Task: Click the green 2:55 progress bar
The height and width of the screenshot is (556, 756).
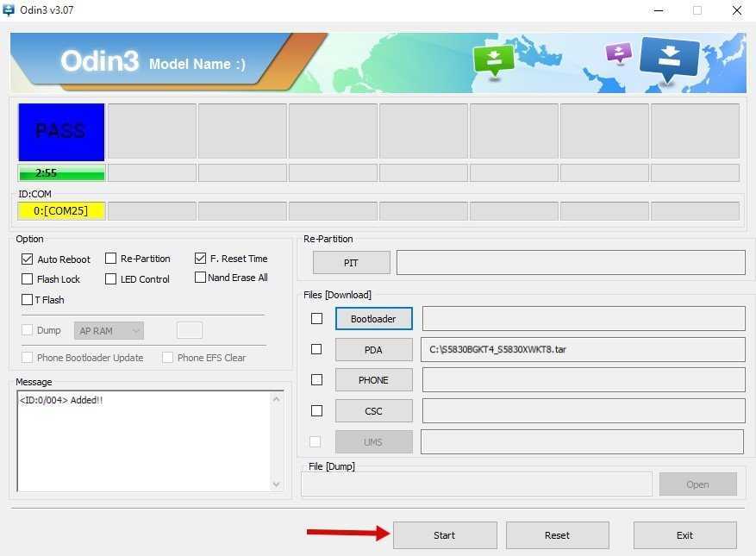Action: [61, 172]
